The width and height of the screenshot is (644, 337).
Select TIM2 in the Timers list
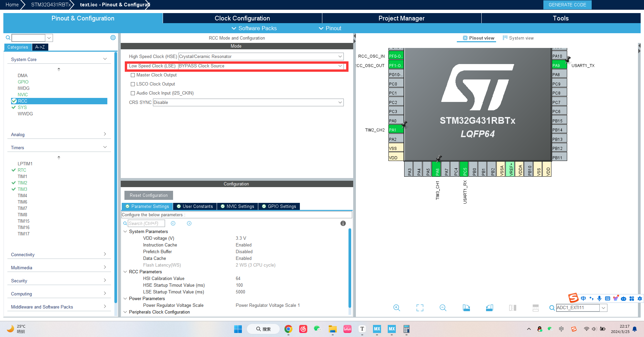[x=22, y=183]
